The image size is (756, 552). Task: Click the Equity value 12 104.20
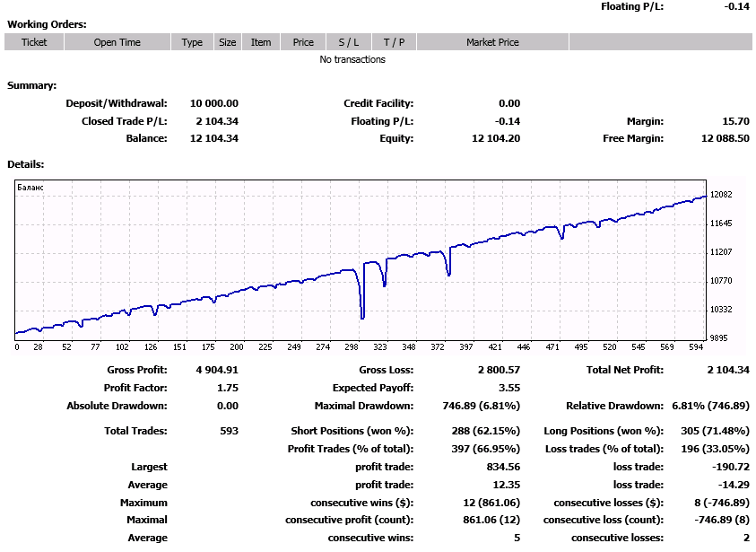(496, 138)
